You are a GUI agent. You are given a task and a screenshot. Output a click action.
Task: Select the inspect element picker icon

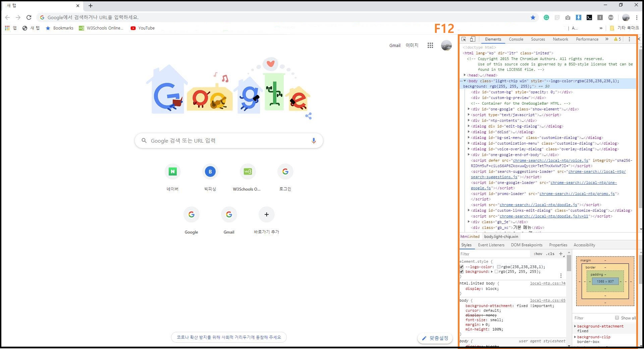point(464,39)
